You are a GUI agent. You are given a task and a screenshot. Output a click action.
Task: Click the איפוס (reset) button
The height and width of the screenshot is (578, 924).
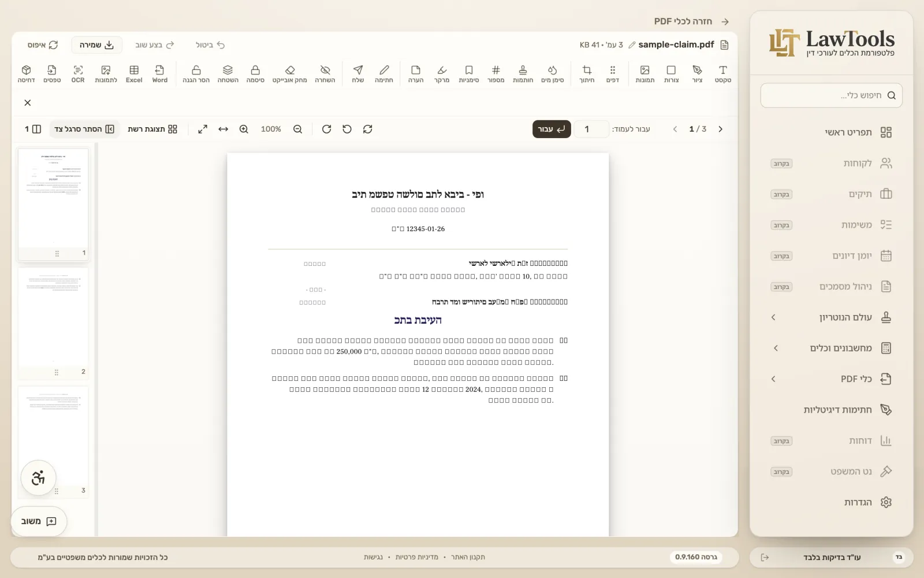(43, 45)
